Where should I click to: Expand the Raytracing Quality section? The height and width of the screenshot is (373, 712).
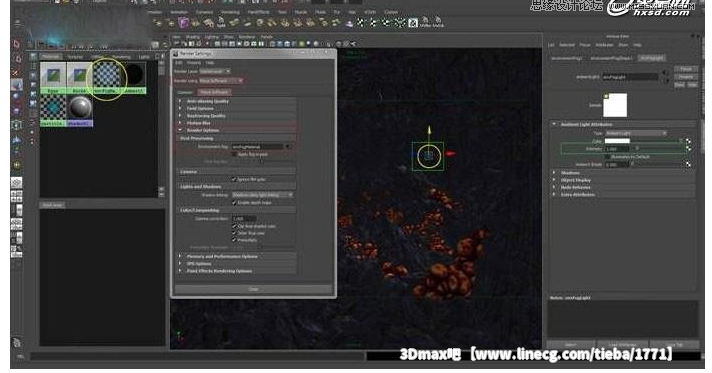[236, 116]
